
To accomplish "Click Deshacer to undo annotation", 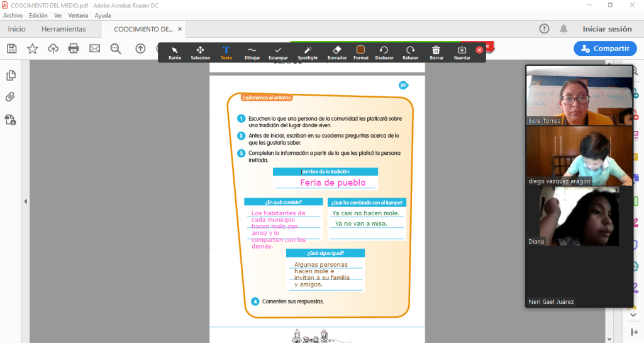I will pyautogui.click(x=384, y=53).
